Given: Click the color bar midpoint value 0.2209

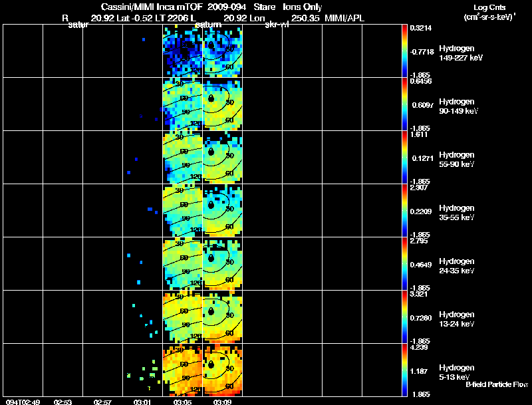Looking at the screenshot, I should coord(421,211).
